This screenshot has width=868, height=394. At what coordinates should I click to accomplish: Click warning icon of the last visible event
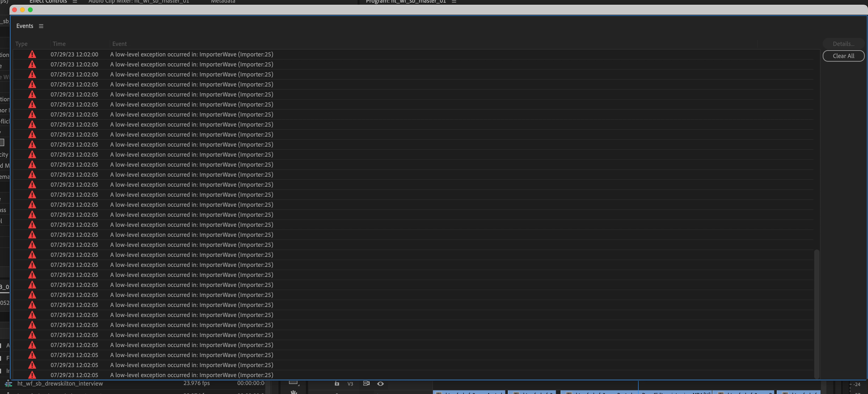click(x=32, y=375)
